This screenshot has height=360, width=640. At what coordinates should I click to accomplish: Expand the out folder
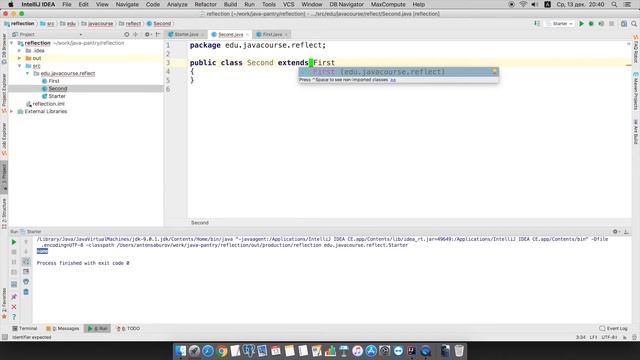pos(20,58)
